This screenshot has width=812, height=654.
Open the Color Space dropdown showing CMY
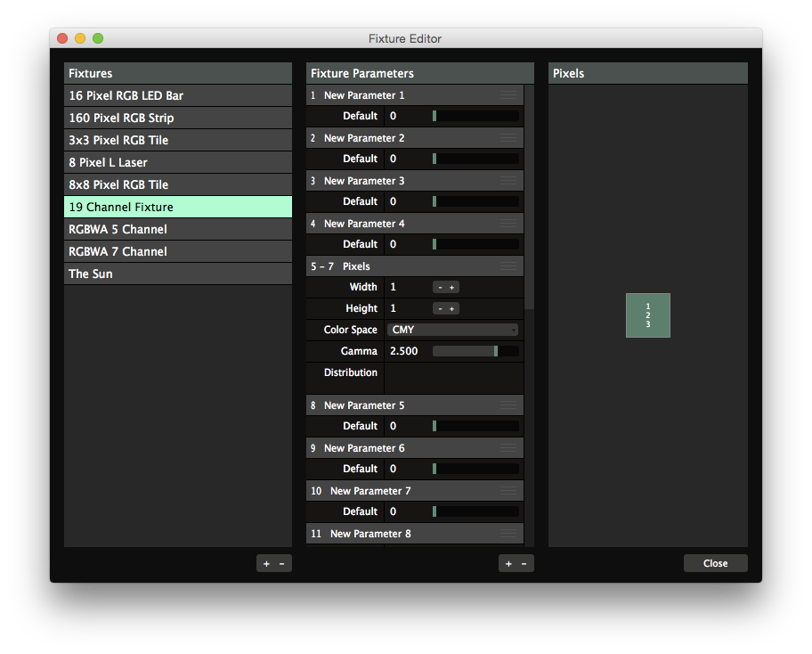[x=453, y=330]
